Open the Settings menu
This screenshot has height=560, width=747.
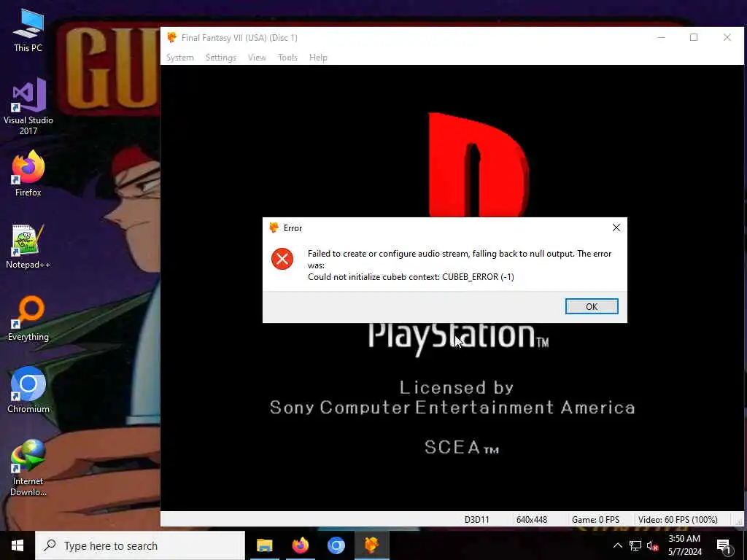[220, 58]
